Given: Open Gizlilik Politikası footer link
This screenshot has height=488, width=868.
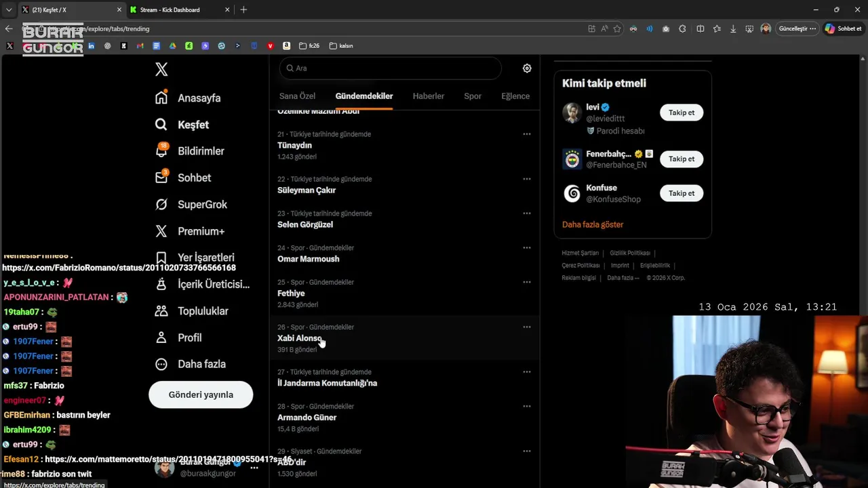Looking at the screenshot, I should click(x=630, y=253).
